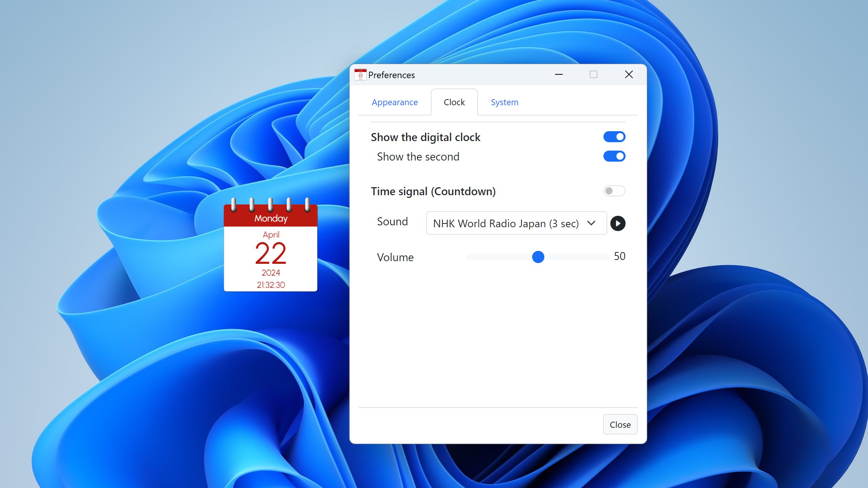Minimize the Preferences window
This screenshot has height=488, width=868.
(558, 75)
